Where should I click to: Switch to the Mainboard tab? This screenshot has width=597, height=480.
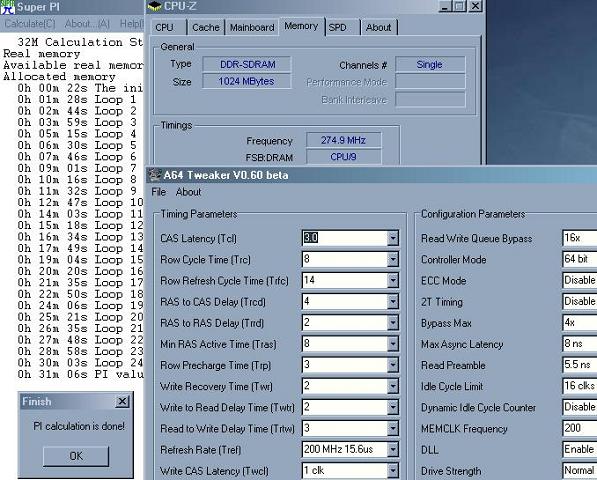pyautogui.click(x=252, y=28)
